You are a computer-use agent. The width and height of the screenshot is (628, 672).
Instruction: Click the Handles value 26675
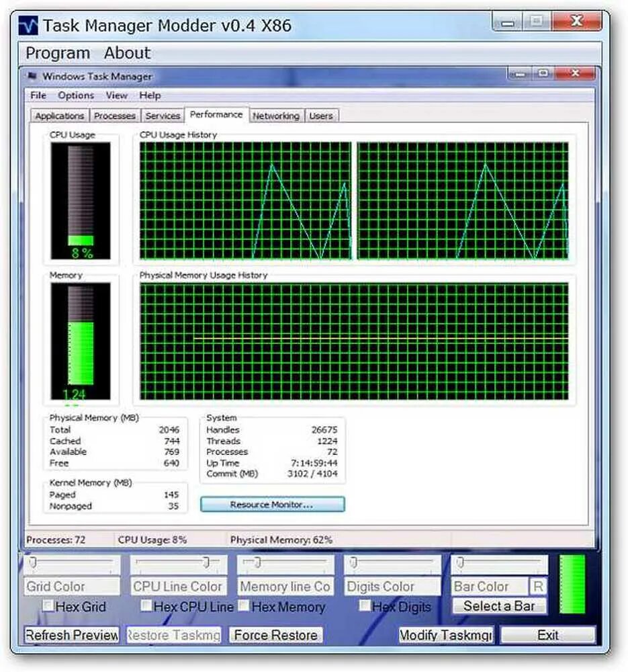click(x=324, y=430)
